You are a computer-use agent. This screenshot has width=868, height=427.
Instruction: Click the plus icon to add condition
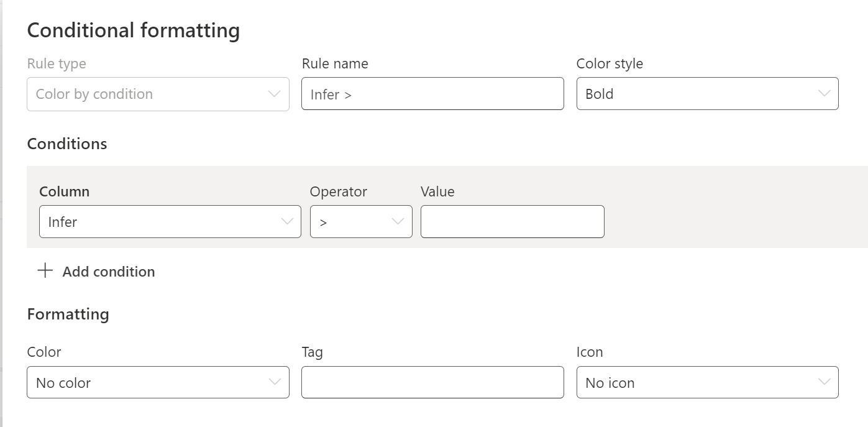point(44,271)
